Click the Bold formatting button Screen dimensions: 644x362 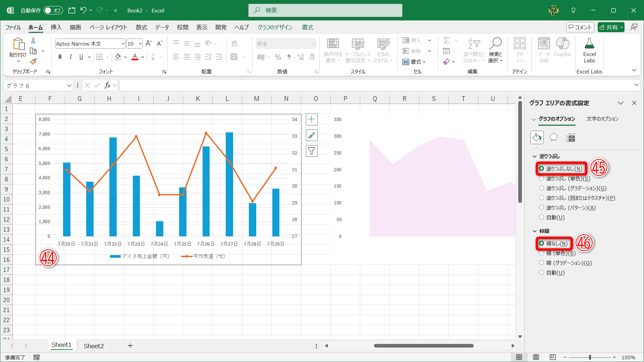pos(60,57)
